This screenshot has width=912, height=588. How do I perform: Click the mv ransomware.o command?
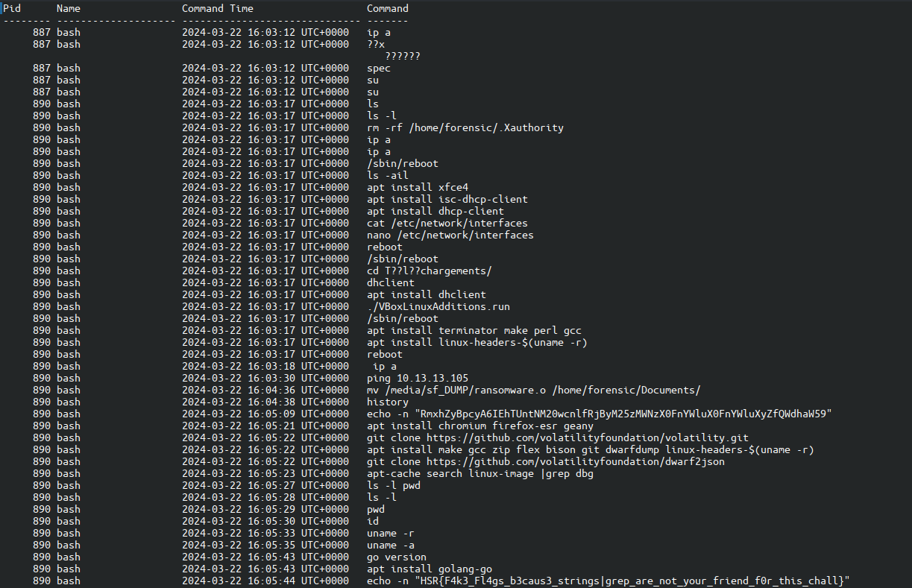pos(533,390)
